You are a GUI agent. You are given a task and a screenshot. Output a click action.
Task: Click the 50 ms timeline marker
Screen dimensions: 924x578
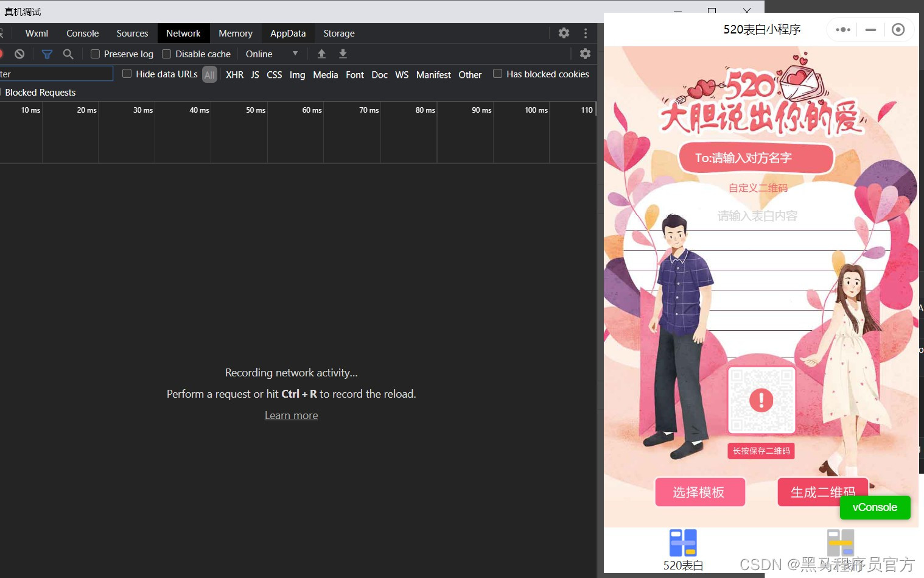[256, 110]
